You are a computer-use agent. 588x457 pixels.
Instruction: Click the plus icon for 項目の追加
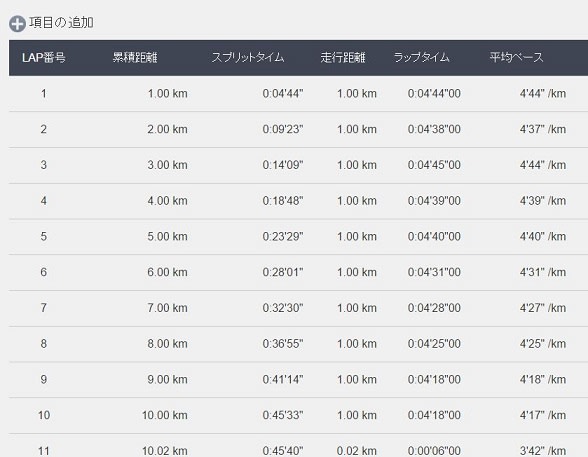17,24
